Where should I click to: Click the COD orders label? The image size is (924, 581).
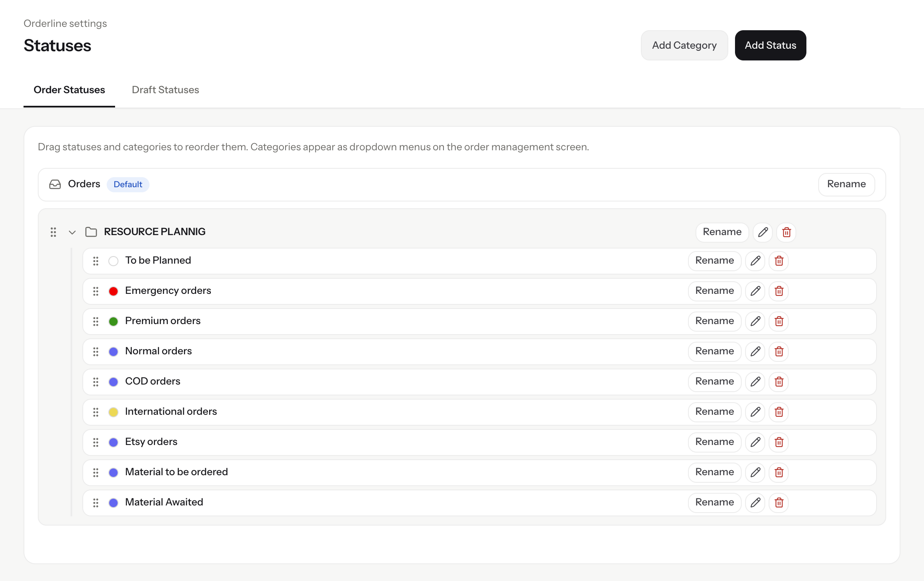152,381
